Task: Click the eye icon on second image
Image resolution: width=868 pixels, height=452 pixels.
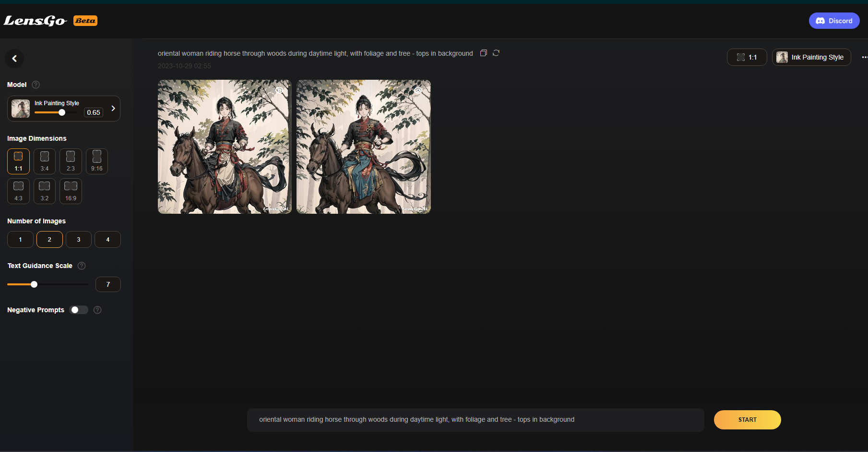Action: coord(418,90)
